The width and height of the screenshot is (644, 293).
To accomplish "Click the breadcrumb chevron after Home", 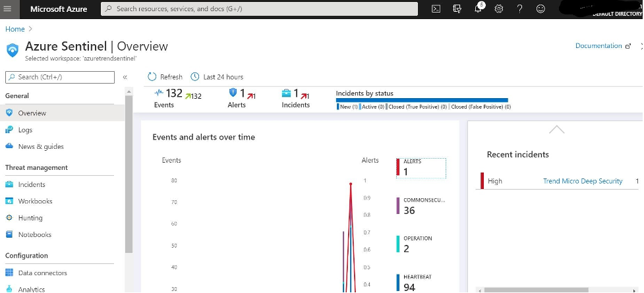I will click(x=30, y=29).
